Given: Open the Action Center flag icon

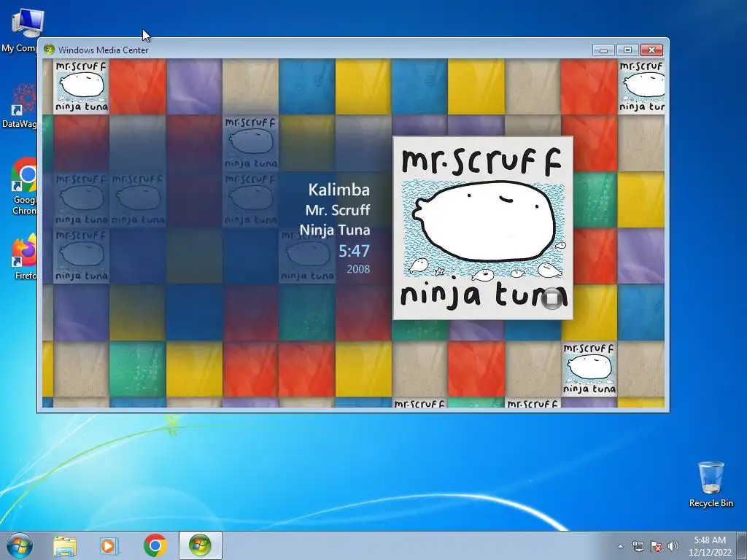Looking at the screenshot, I should 656,546.
